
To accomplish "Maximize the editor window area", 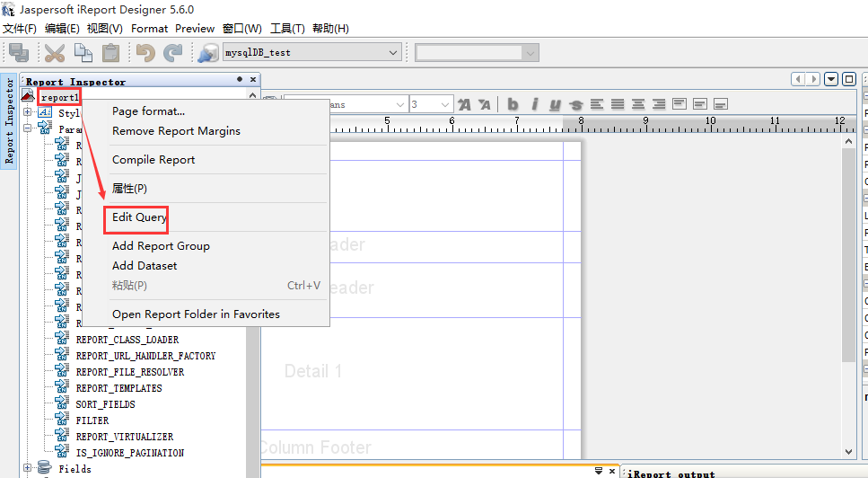I will 848,79.
